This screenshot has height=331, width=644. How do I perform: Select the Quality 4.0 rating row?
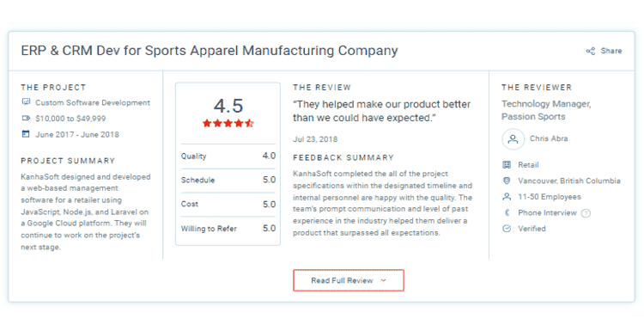pyautogui.click(x=228, y=156)
